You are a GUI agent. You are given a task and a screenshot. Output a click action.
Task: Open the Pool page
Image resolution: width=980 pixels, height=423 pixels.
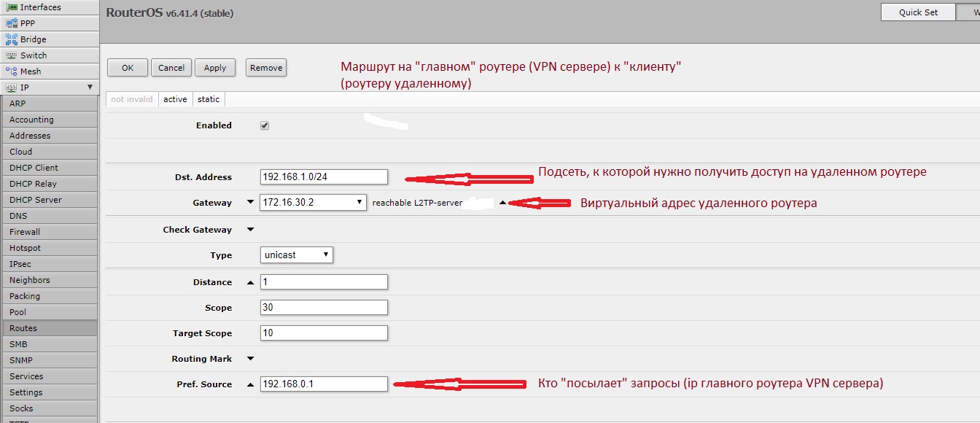(50, 312)
